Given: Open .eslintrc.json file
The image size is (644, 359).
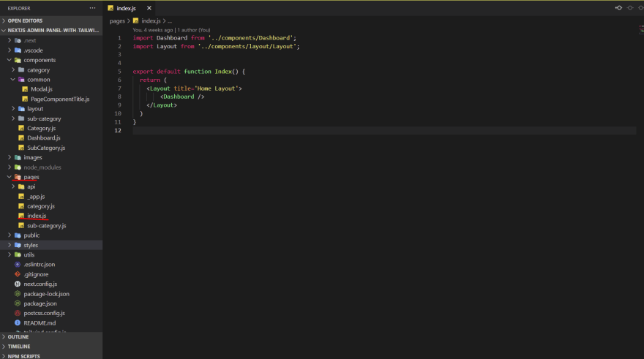Looking at the screenshot, I should (39, 264).
